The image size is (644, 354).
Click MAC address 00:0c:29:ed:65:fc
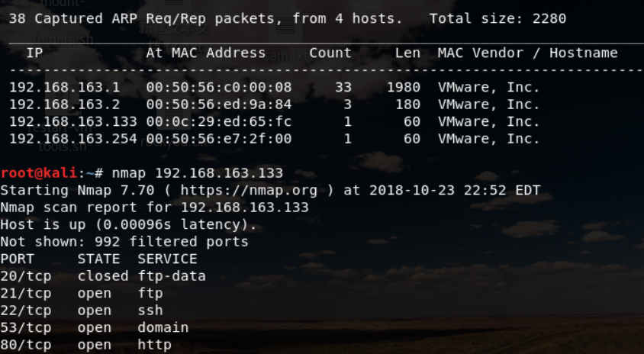(218, 122)
